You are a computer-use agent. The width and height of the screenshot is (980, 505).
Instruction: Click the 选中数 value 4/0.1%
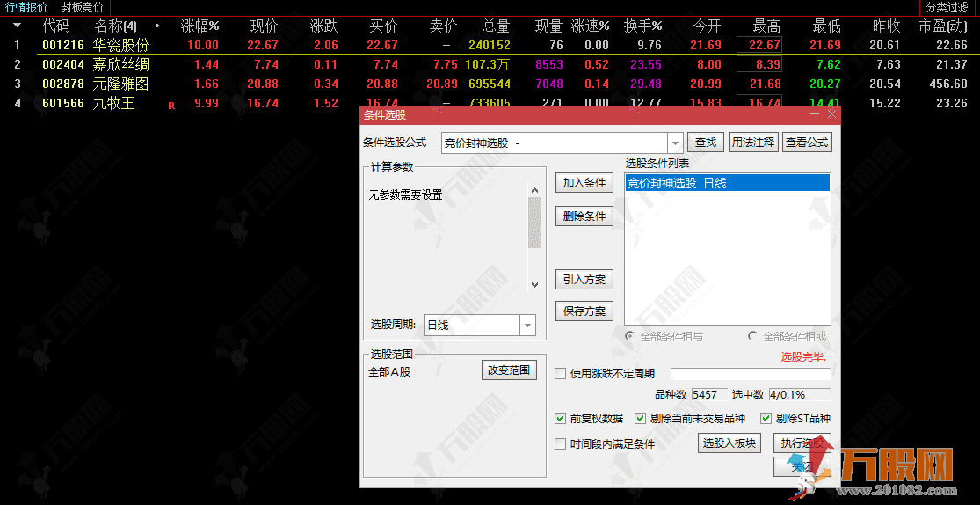[799, 395]
